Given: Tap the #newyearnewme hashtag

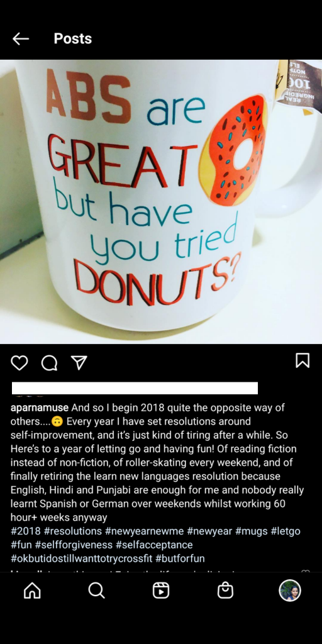Looking at the screenshot, I should tap(144, 531).
